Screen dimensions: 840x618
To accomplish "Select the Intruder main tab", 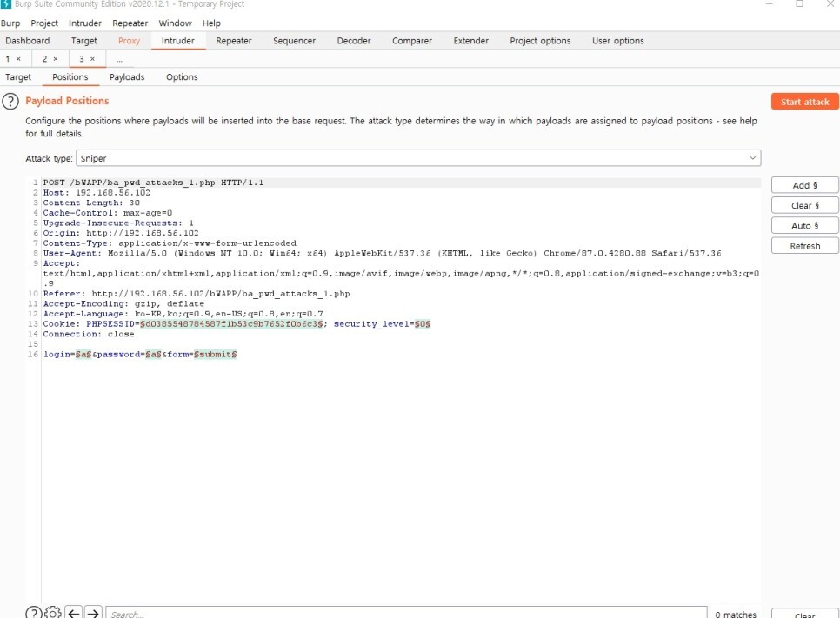I will [178, 41].
